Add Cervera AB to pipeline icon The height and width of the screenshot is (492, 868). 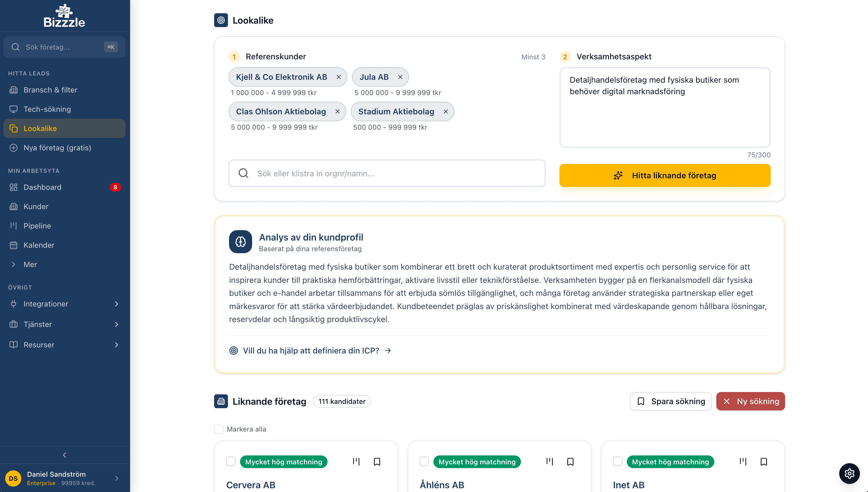356,461
